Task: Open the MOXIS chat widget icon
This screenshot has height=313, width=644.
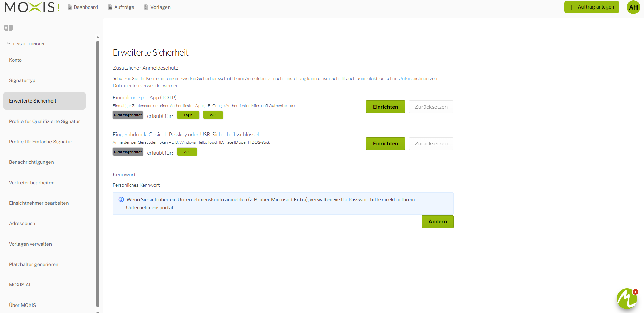Action: pyautogui.click(x=627, y=299)
